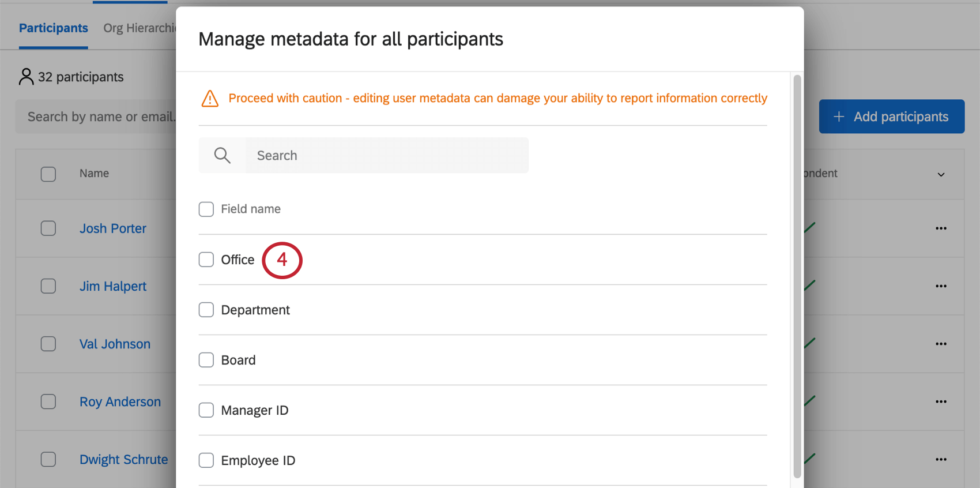Toggle the Field name select-all checkbox
The image size is (980, 488).
coord(206,209)
